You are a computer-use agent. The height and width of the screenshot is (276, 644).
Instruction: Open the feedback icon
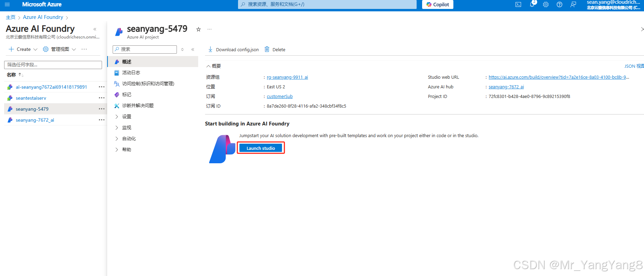[x=573, y=4]
